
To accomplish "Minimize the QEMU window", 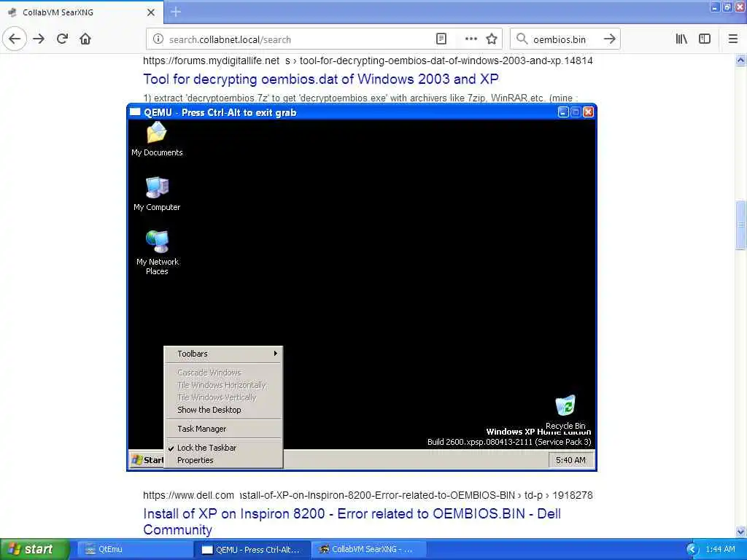I will 563,112.
